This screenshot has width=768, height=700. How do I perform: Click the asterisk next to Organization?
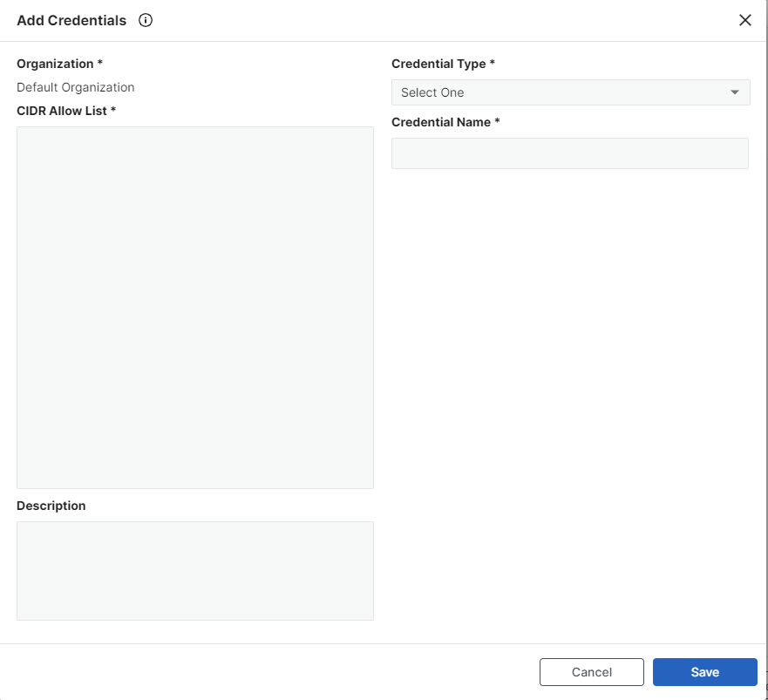click(x=100, y=64)
